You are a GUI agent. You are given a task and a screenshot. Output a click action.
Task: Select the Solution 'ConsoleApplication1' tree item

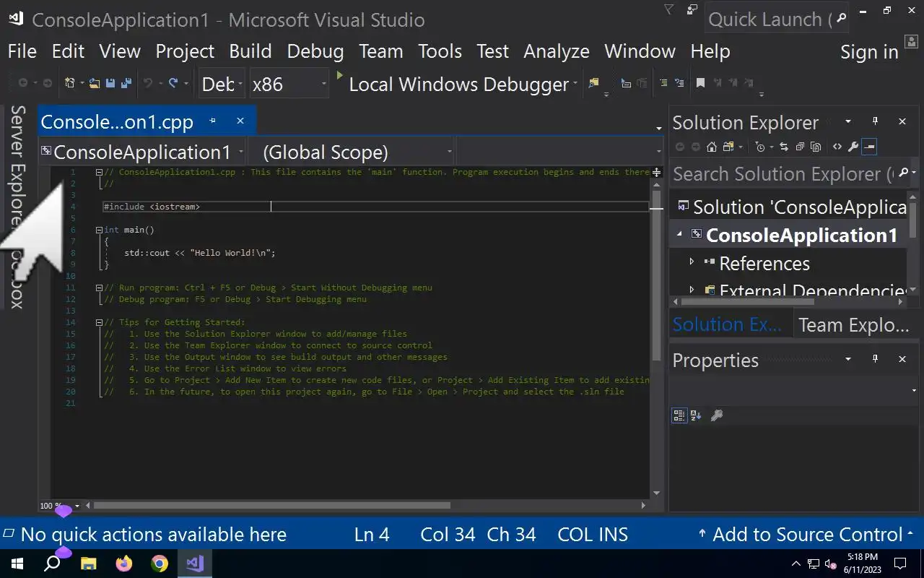point(792,207)
